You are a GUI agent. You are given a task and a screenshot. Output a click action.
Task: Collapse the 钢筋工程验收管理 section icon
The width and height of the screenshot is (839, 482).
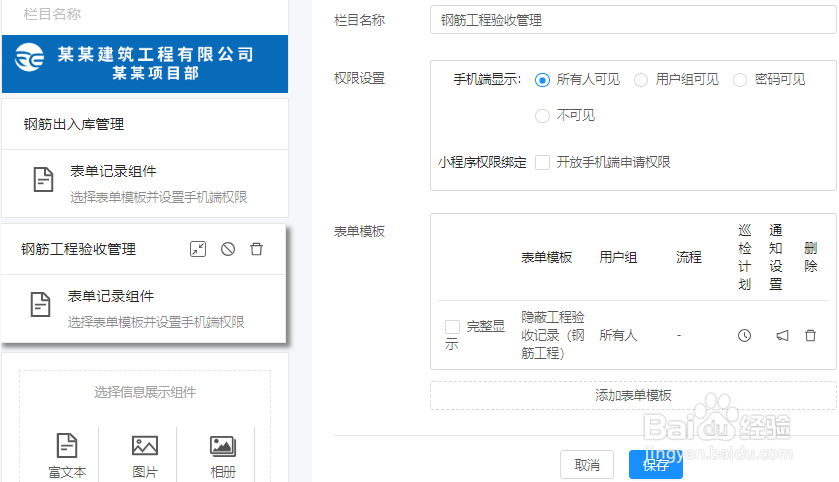coord(198,249)
